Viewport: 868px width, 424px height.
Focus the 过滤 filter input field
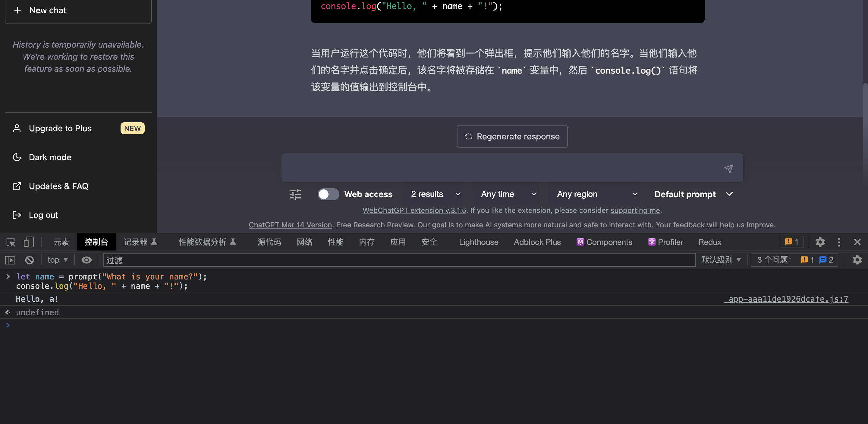tap(399, 260)
